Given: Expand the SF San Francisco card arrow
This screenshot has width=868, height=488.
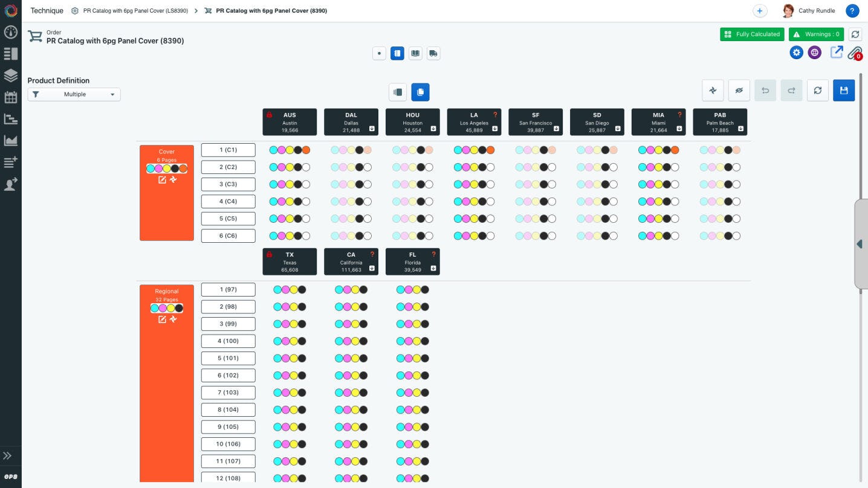Looking at the screenshot, I should [x=557, y=129].
